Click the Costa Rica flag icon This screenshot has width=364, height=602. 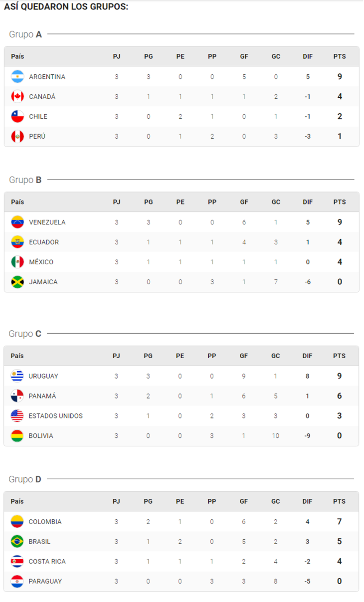pos(17,562)
